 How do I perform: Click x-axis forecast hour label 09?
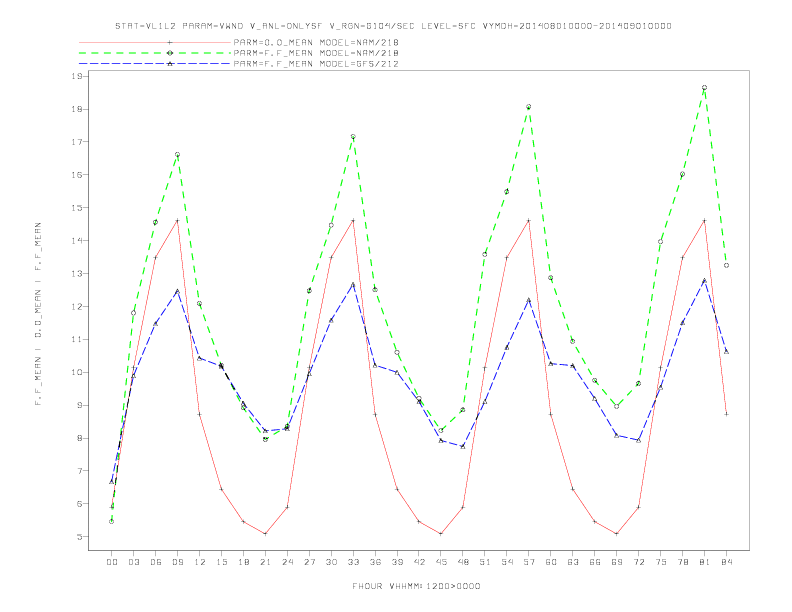(x=177, y=562)
